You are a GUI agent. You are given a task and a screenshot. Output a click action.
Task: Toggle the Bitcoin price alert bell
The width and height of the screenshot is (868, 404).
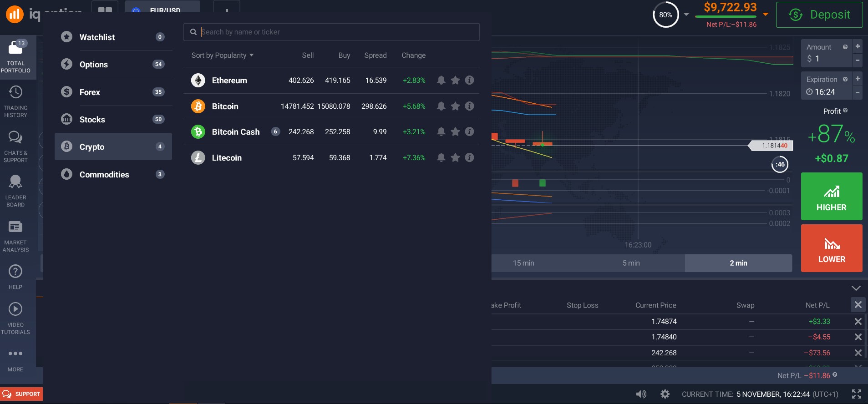coord(441,106)
